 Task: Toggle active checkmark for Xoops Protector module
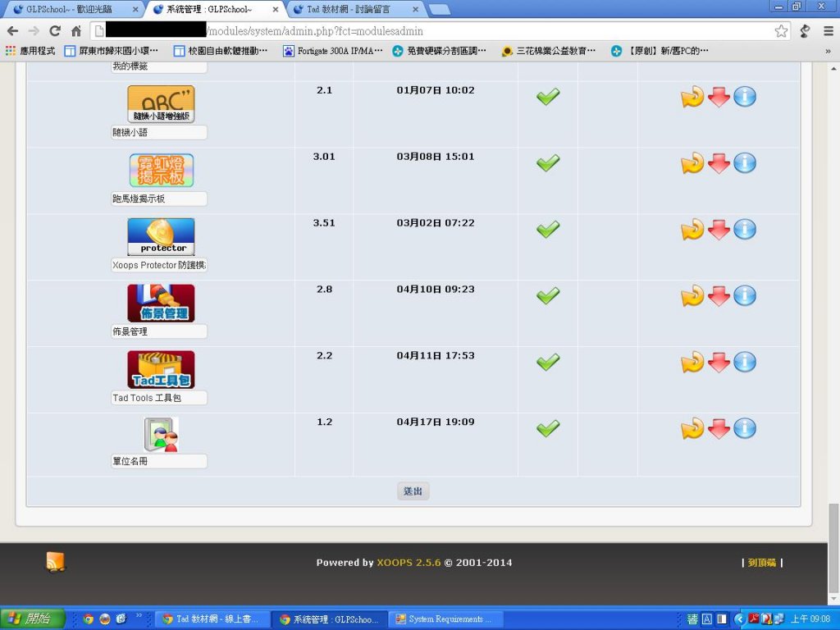tap(548, 229)
